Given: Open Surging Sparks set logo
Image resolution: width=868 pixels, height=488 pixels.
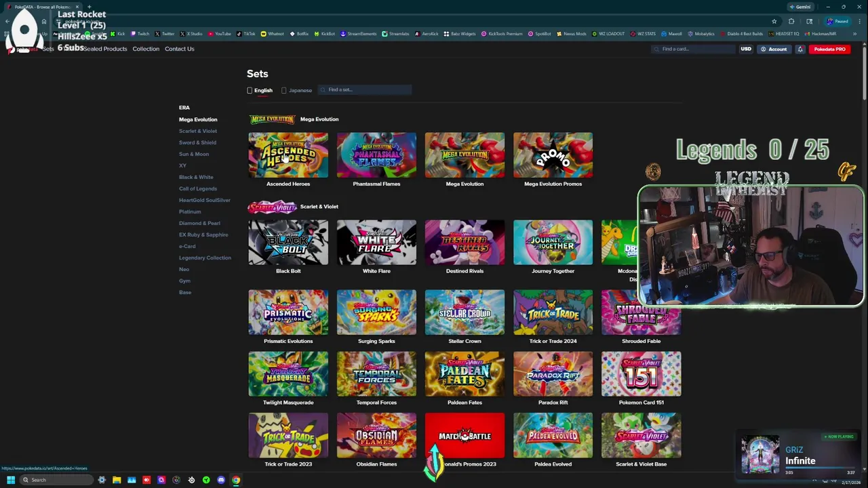Looking at the screenshot, I should tap(376, 312).
